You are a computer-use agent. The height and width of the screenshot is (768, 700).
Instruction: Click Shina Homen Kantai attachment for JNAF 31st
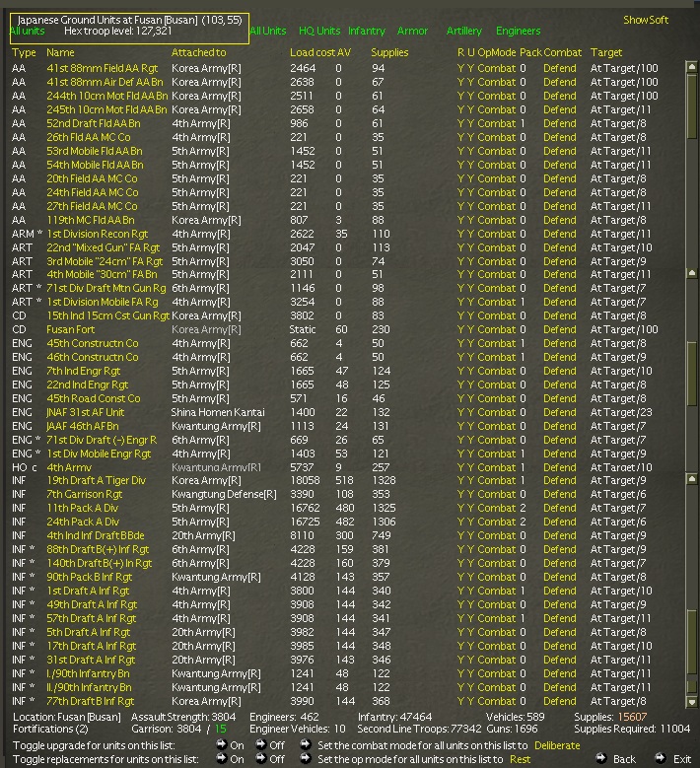[x=218, y=412]
